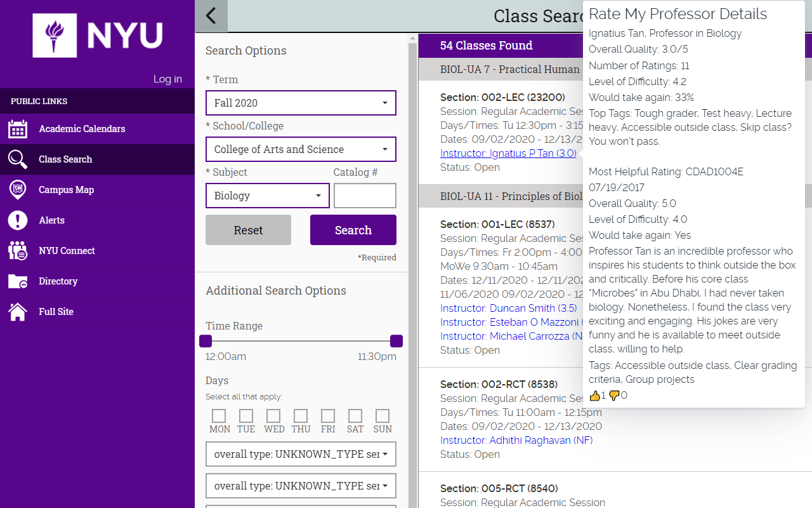Screen dimensions: 812x508
Task: Click the Log in link
Action: (167, 79)
